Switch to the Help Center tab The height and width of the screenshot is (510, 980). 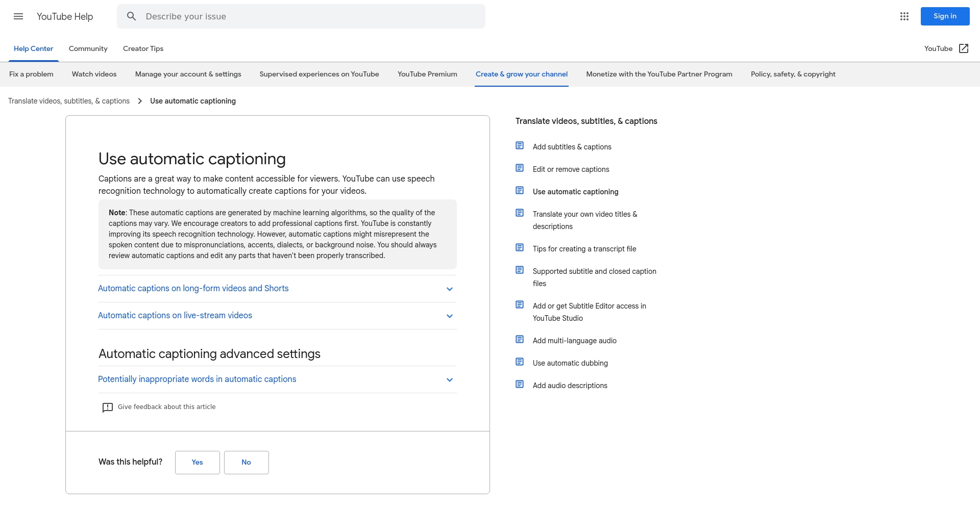pos(33,48)
